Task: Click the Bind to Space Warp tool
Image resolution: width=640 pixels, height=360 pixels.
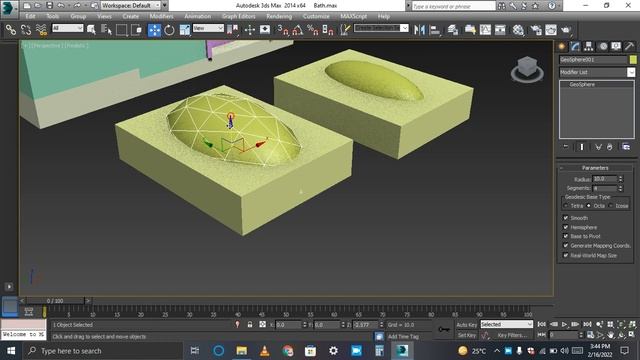Action: (x=41, y=30)
